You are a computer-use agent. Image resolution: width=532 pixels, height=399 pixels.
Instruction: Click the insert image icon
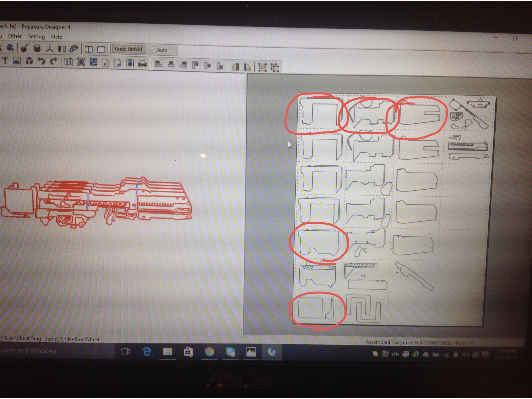coord(17,61)
